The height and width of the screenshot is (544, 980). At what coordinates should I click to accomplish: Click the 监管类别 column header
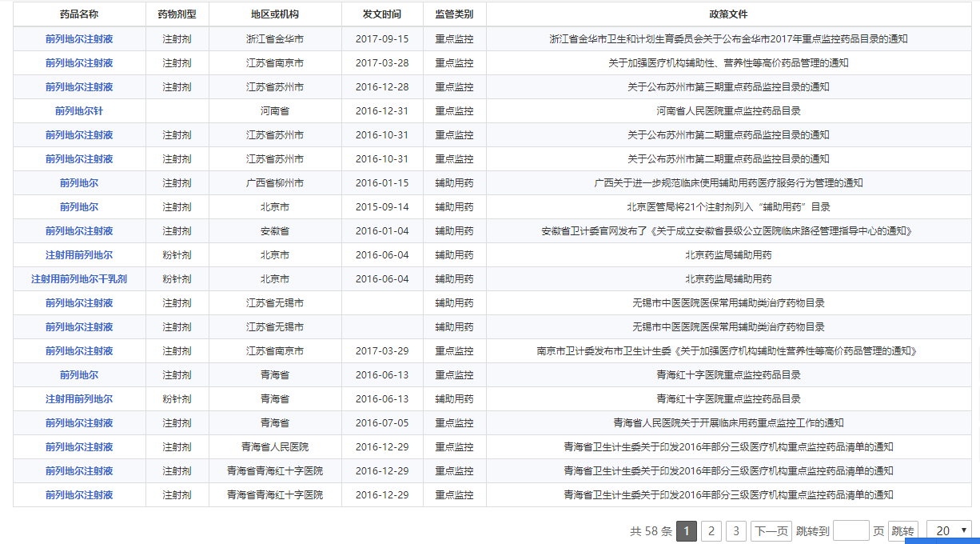[x=454, y=15]
